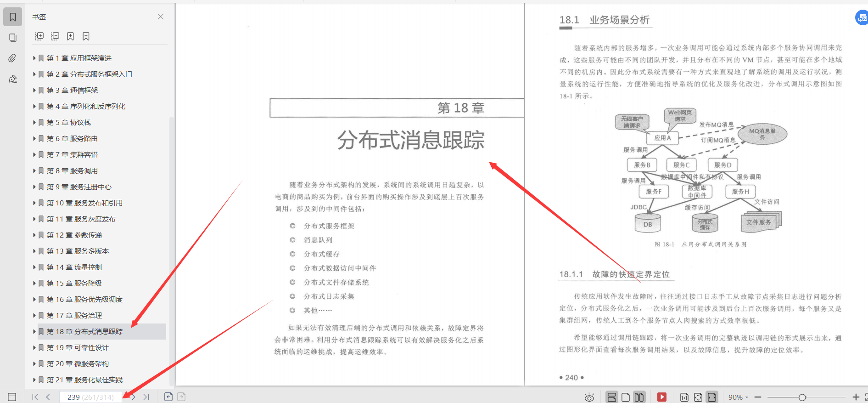Click the heading 18.1.1 故障的快速定界定位

click(614, 274)
